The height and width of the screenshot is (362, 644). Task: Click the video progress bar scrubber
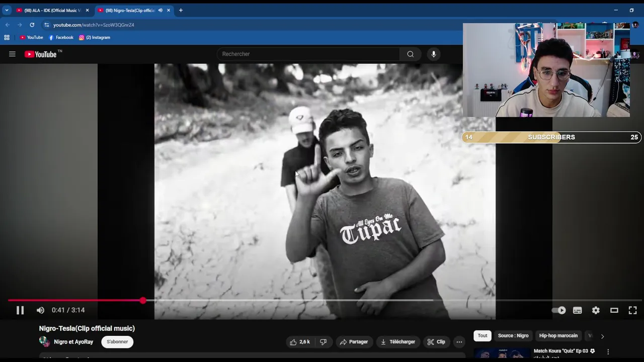[x=143, y=300]
